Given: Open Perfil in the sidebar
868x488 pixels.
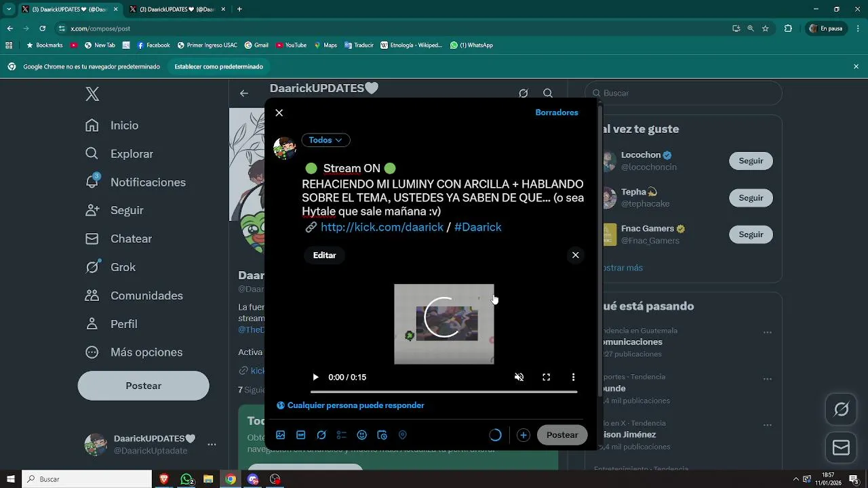Looking at the screenshot, I should point(111,324).
